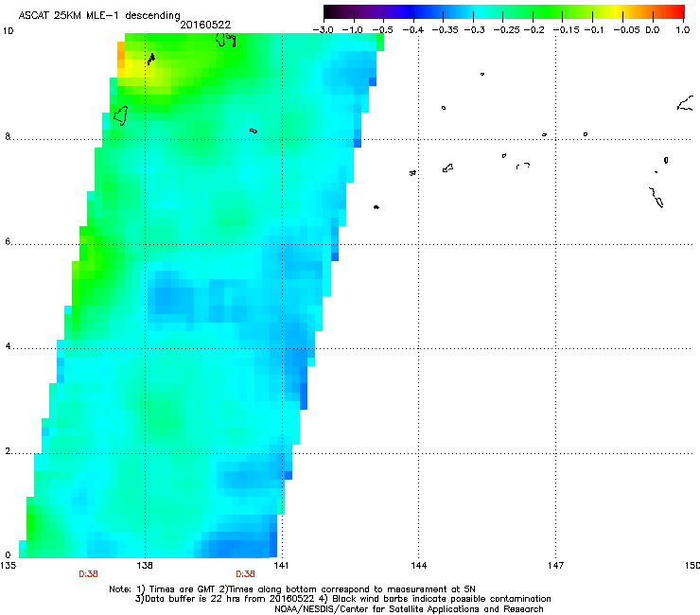Select the longitude axis label 147

555,566
